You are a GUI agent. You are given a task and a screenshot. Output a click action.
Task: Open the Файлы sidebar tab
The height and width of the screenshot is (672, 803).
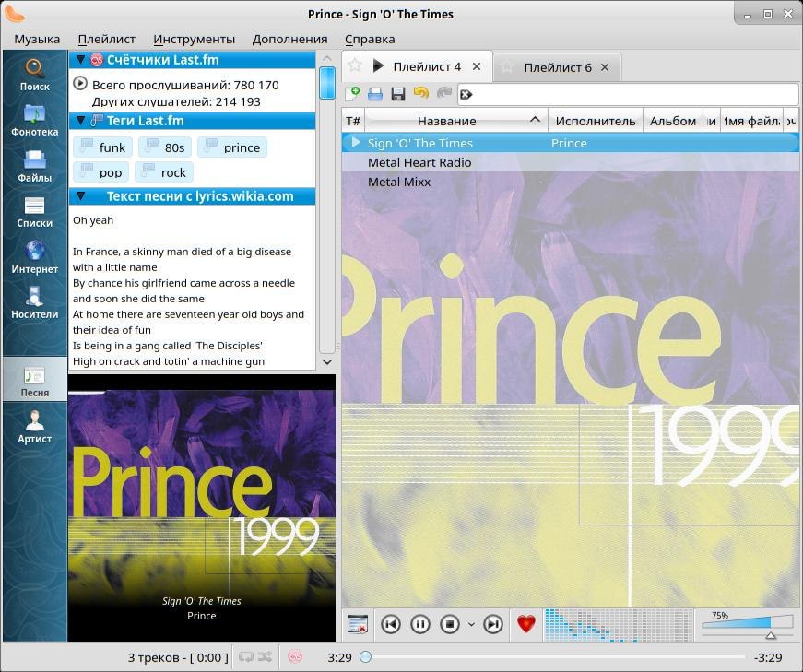(x=35, y=167)
